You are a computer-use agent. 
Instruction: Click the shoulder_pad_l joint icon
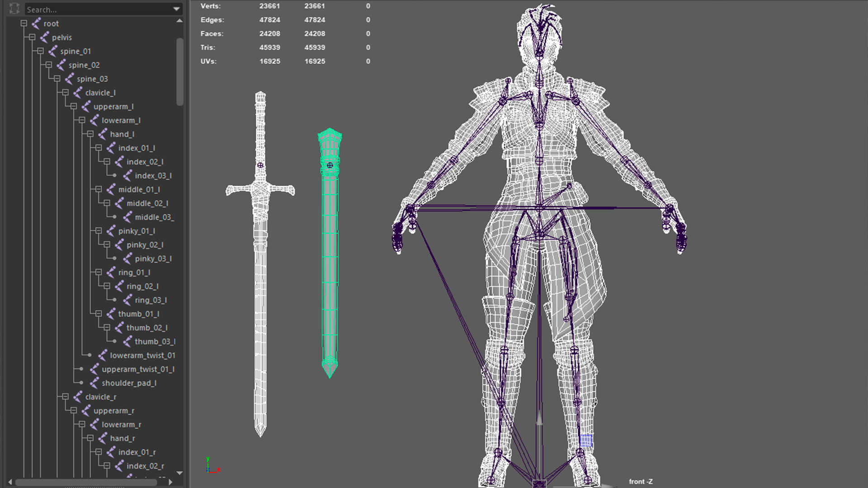point(94,383)
